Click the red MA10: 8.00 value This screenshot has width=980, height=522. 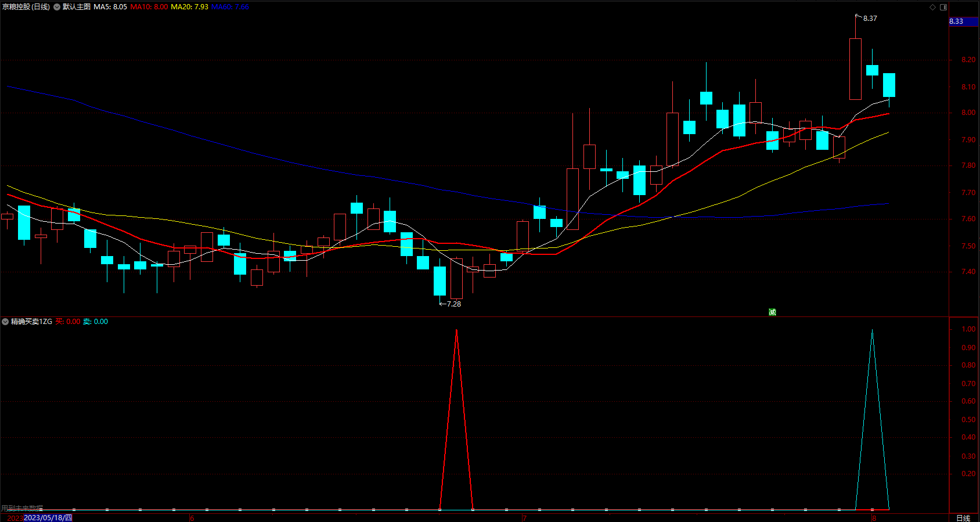[x=149, y=7]
